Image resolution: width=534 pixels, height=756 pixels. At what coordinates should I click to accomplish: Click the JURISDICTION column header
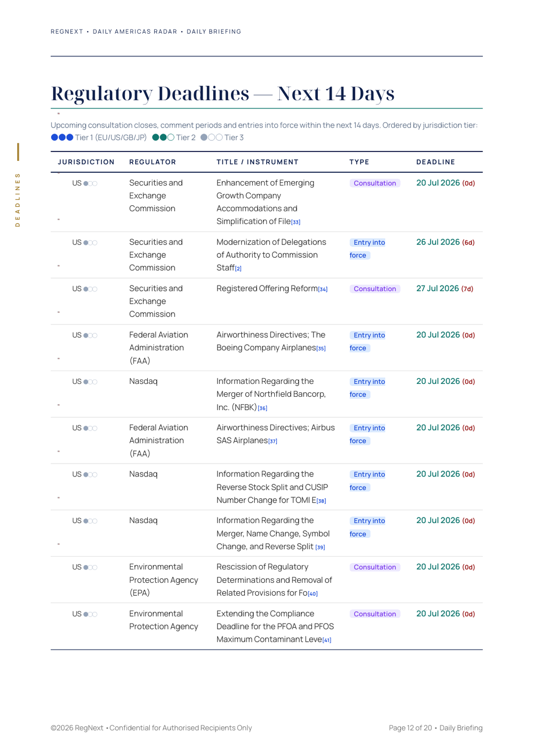click(86, 162)
